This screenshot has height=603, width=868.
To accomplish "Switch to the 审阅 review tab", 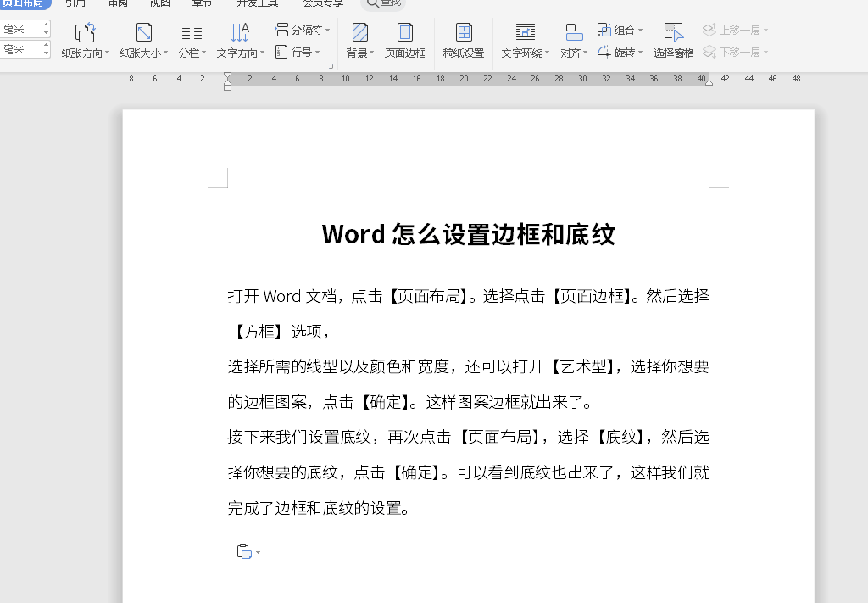I will point(118,3).
